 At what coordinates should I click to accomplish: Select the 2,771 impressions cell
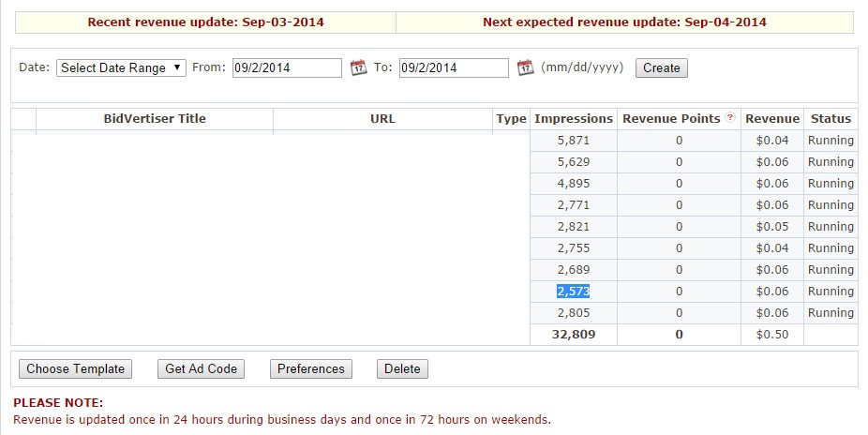click(574, 205)
